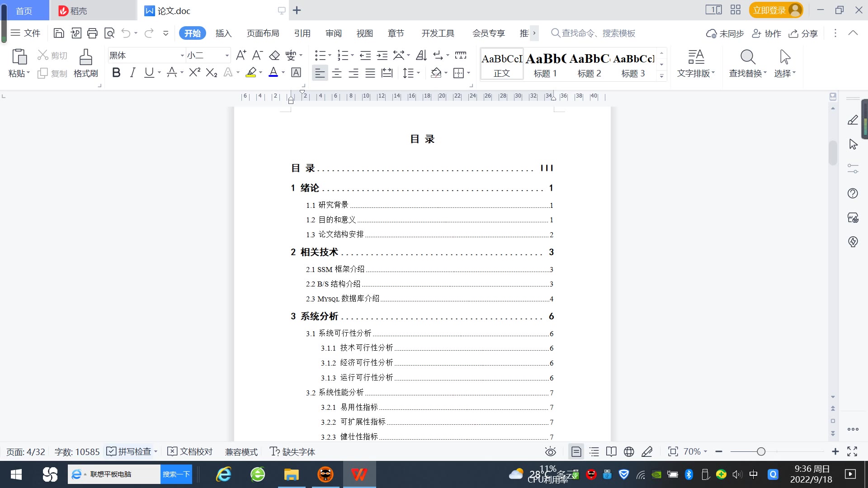Decrease paragraph indent
The height and width of the screenshot is (488, 868).
[x=365, y=55]
